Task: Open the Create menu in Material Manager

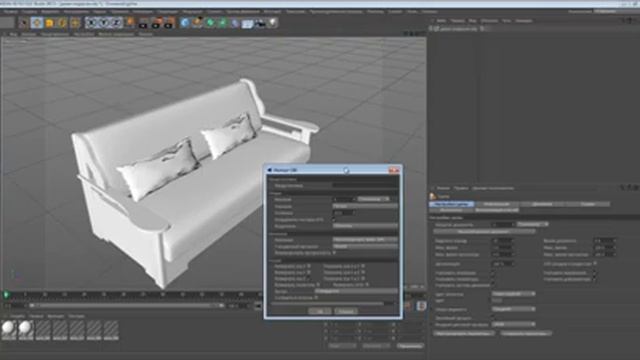Action: tap(17, 316)
